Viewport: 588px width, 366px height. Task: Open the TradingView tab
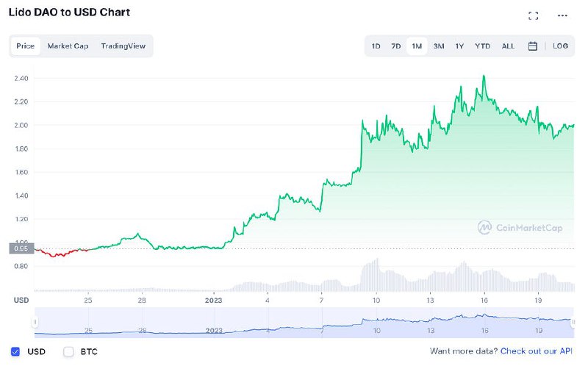tap(123, 46)
